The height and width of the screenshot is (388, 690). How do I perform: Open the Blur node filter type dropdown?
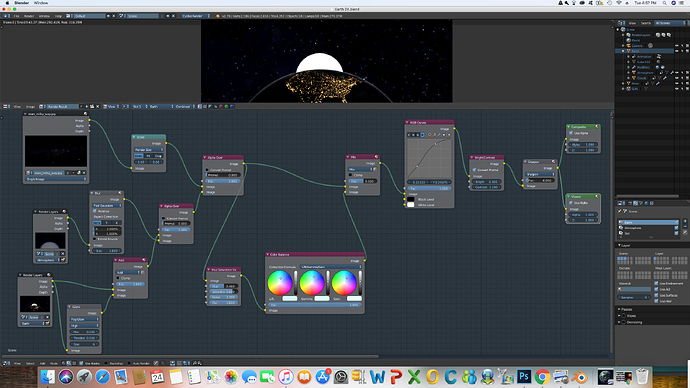coord(107,205)
